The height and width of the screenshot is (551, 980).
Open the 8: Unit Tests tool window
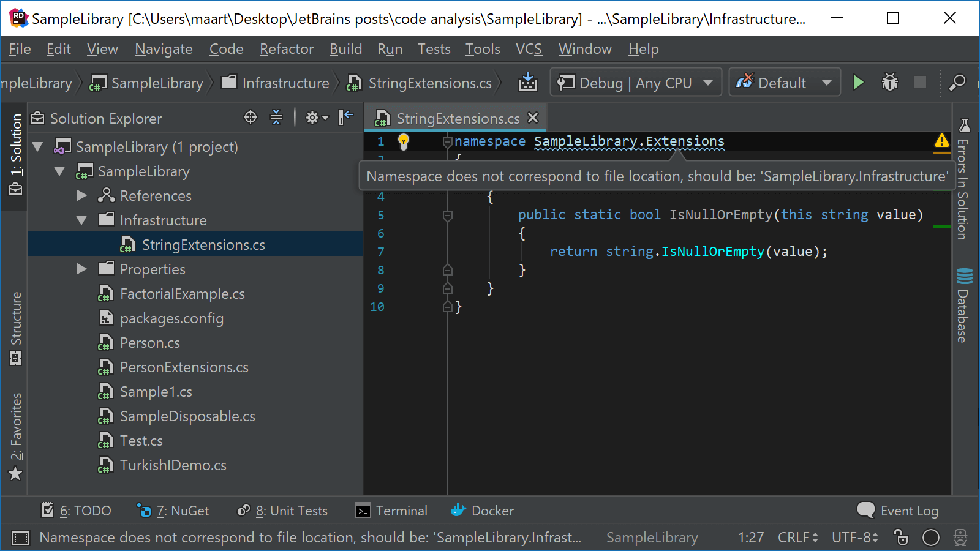pyautogui.click(x=282, y=511)
